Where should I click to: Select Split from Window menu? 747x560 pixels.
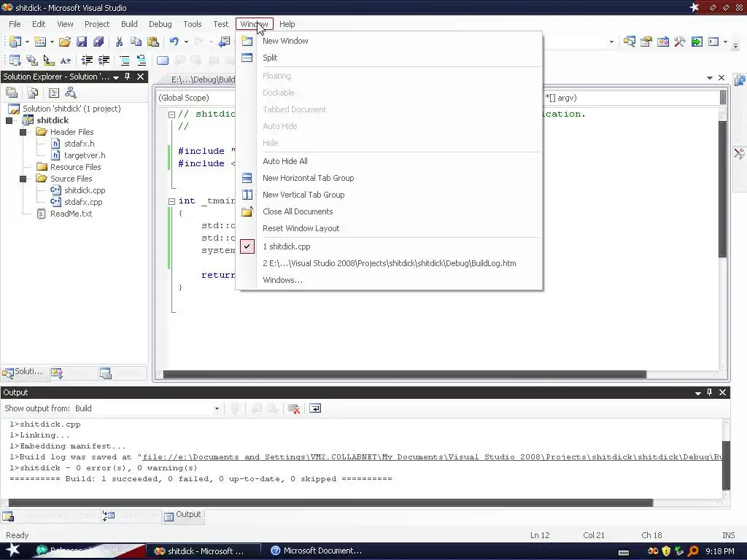[x=390, y=58]
